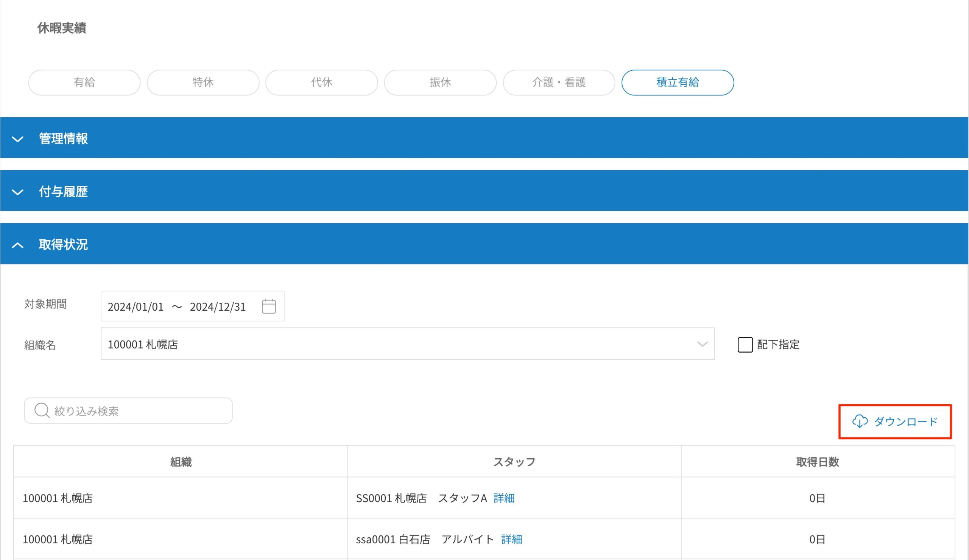Image resolution: width=969 pixels, height=560 pixels.
Task: Enable the 配下指定 checkbox
Action: tap(745, 344)
